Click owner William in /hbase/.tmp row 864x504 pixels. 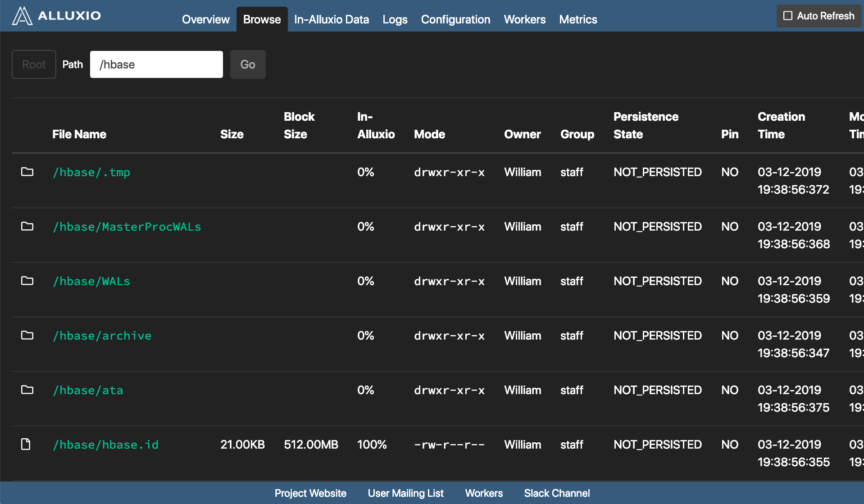tap(523, 172)
